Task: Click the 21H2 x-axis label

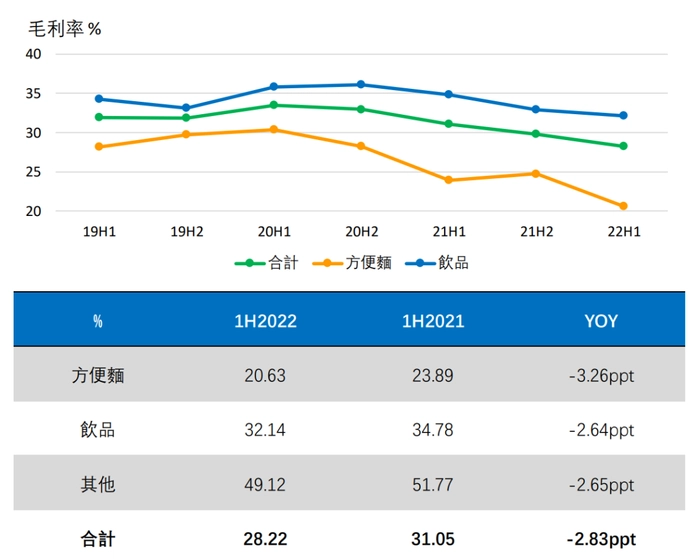Action: (x=536, y=231)
